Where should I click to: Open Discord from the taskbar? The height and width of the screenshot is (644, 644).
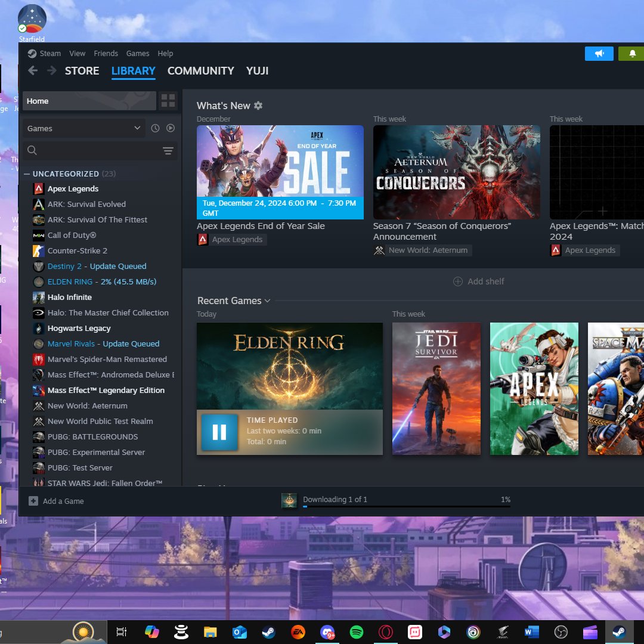point(327,631)
